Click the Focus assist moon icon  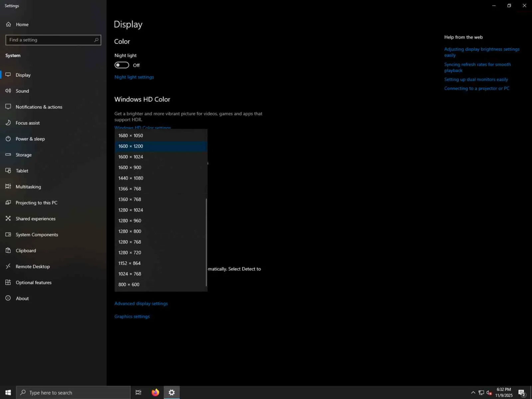pos(8,123)
